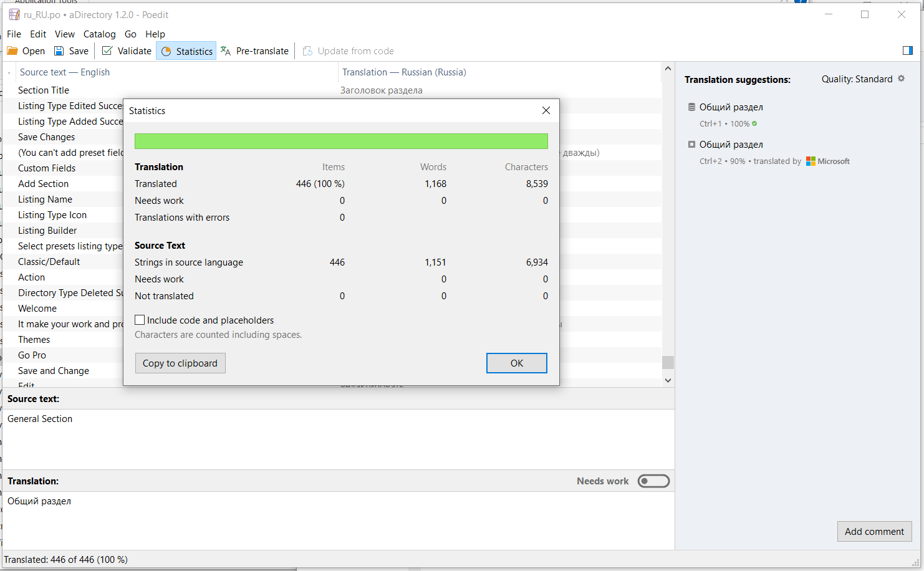Click the Strings in source language label

pos(189,262)
